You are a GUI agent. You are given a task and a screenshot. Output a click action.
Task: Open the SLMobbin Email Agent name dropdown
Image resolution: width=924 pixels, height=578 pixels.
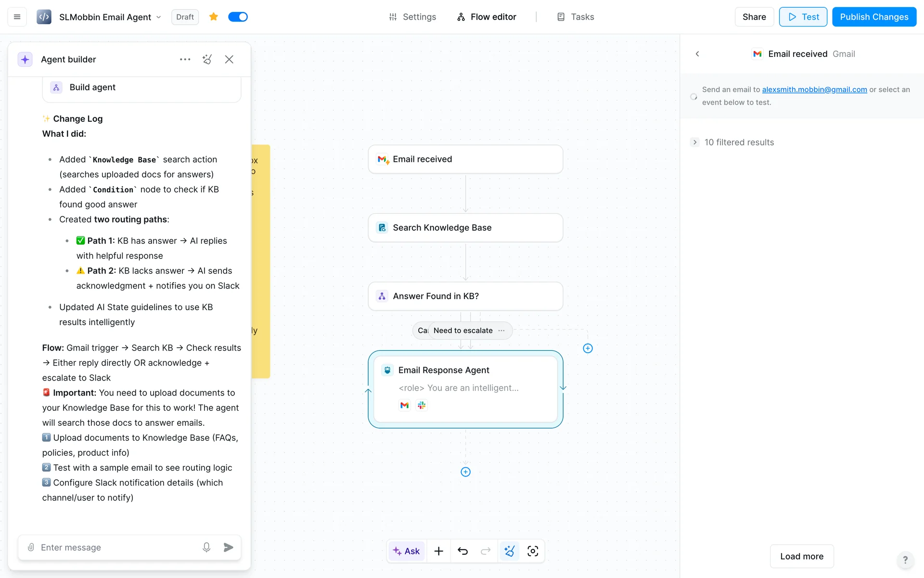[158, 17]
